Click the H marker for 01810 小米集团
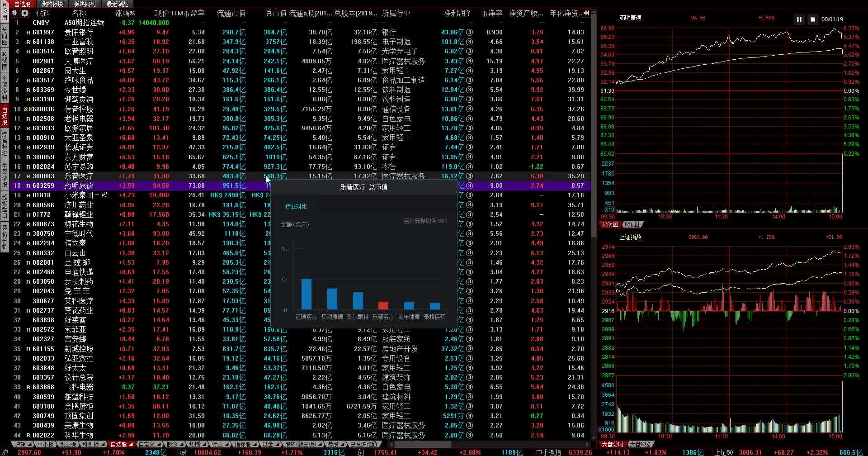The height and width of the screenshot is (456, 868). pyautogui.click(x=28, y=195)
